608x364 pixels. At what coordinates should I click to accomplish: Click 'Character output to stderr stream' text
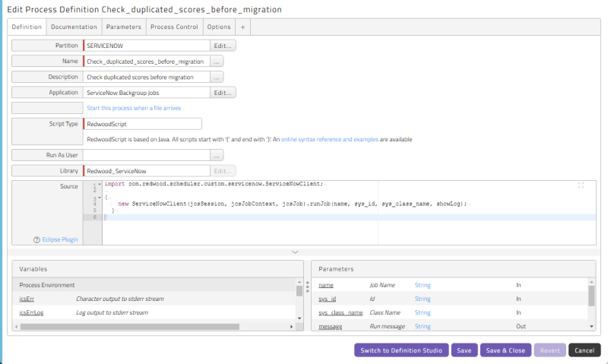click(120, 299)
